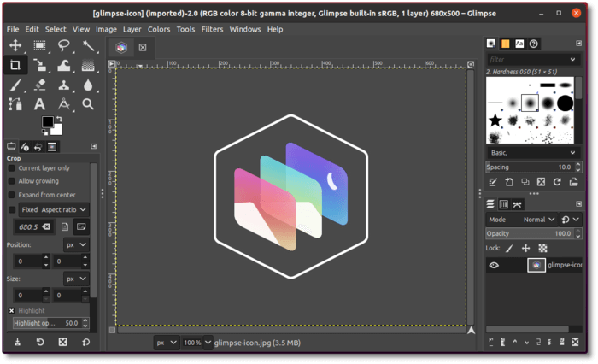The width and height of the screenshot is (598, 364).
Task: Open the Layer menu
Action: pyautogui.click(x=132, y=29)
